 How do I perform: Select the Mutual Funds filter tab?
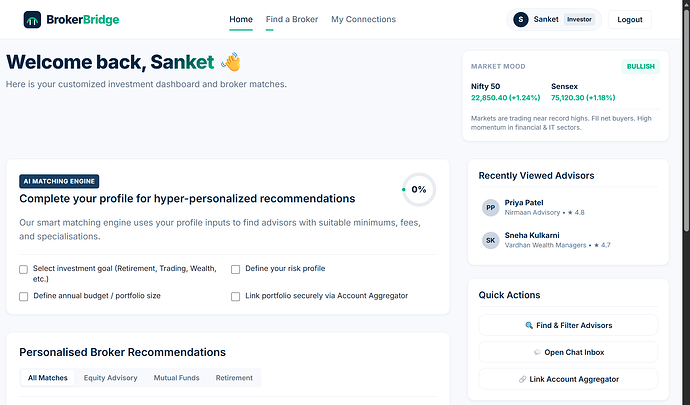tap(176, 378)
